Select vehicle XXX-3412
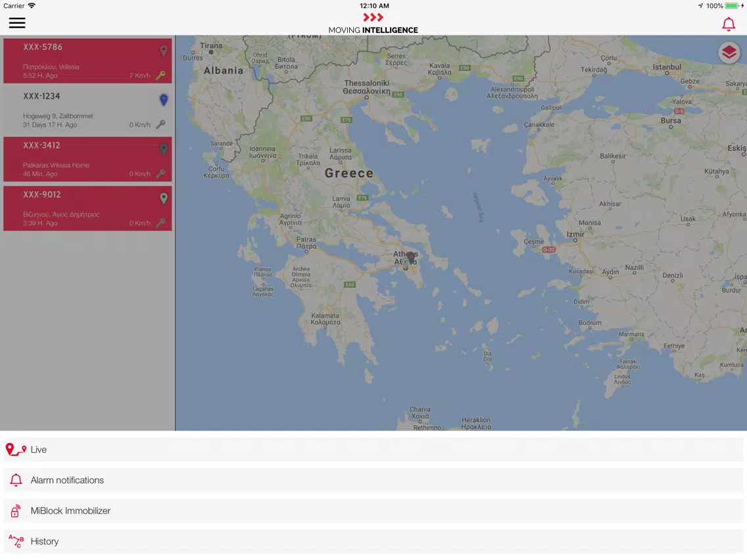Viewport: 747px width, 560px height. (87, 159)
